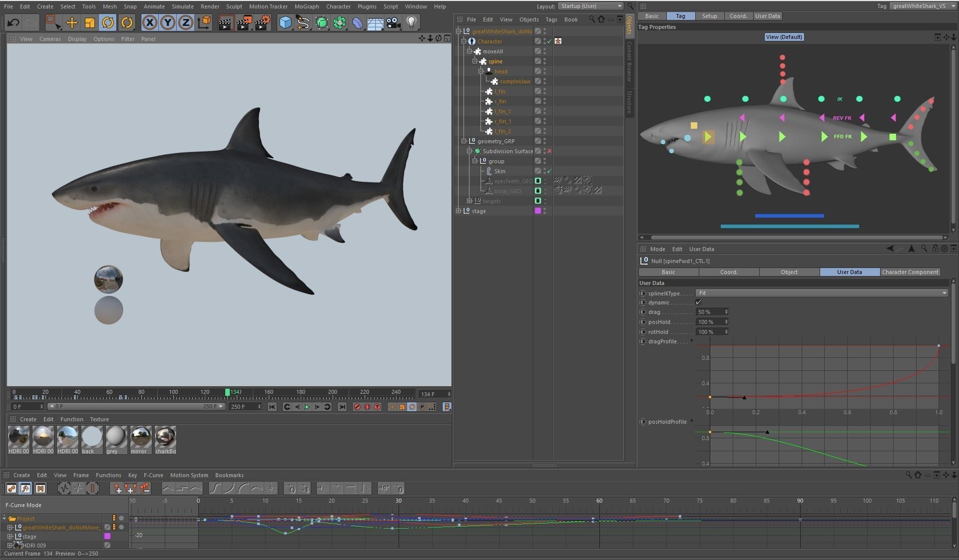The height and width of the screenshot is (560, 959).
Task: Play the animation forwards
Action: point(307,407)
